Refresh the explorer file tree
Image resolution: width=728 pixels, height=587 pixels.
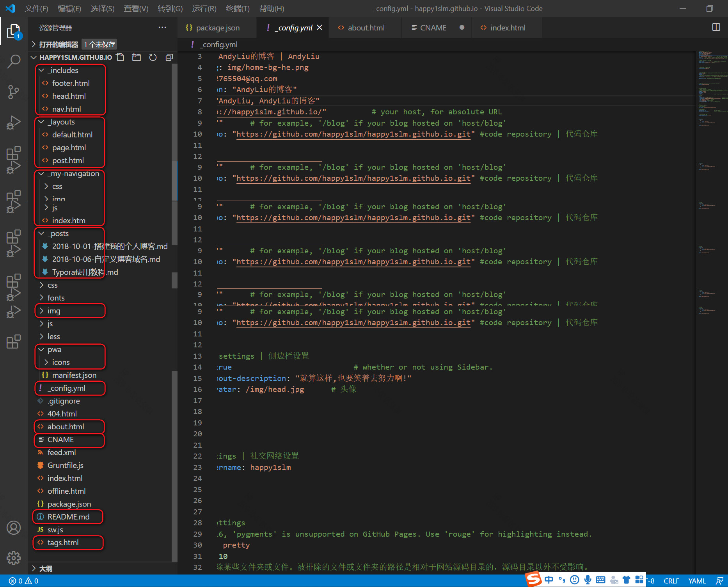click(153, 57)
